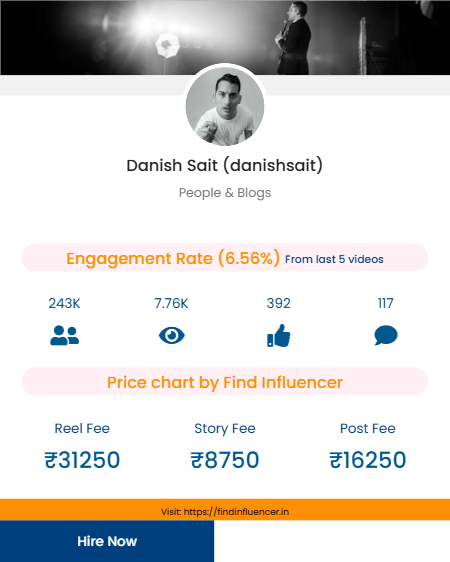Click the People & Blogs category label

click(x=225, y=193)
